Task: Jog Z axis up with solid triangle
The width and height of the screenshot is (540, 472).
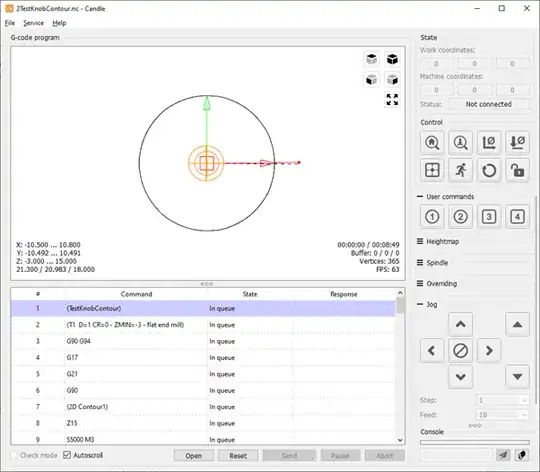Action: (x=517, y=324)
